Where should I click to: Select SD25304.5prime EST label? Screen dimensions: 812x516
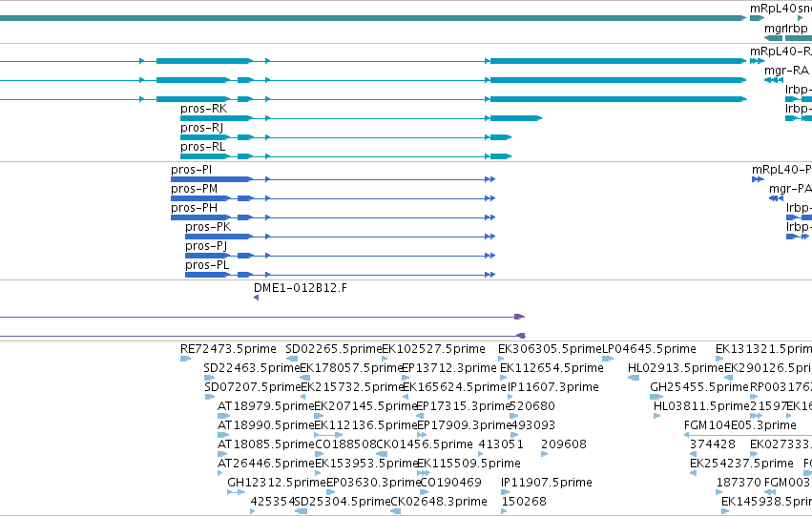click(x=343, y=503)
